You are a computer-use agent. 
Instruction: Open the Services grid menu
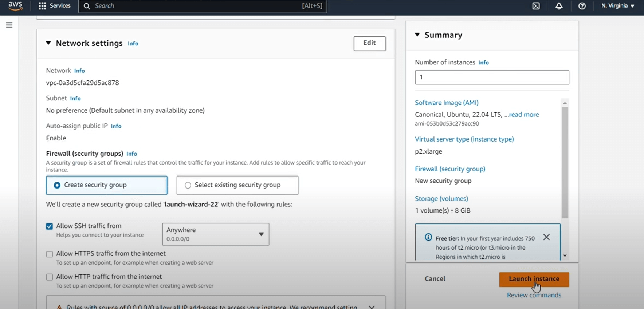click(x=55, y=6)
